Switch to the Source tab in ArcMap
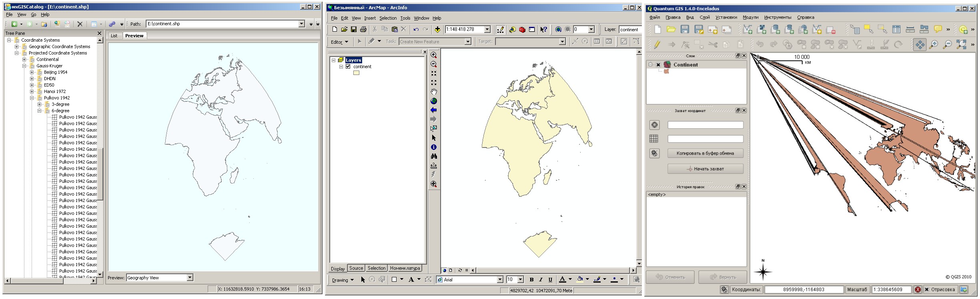This screenshot has height=299, width=980. click(356, 268)
